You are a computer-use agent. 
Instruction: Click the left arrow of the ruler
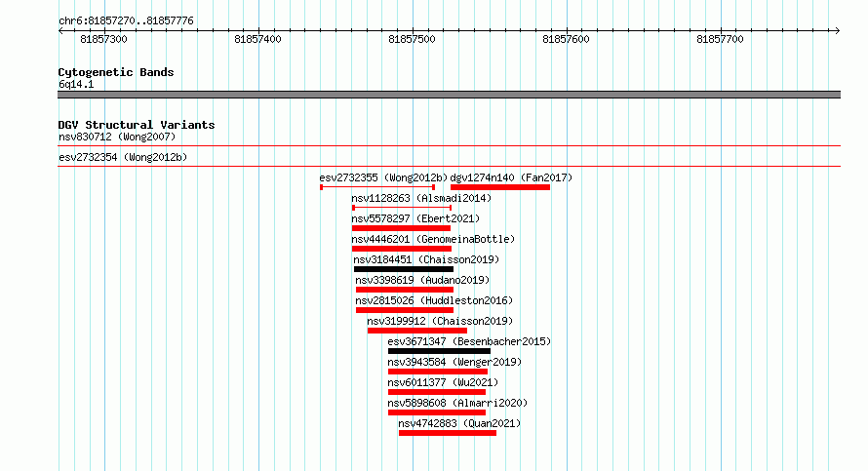pyautogui.click(x=60, y=31)
